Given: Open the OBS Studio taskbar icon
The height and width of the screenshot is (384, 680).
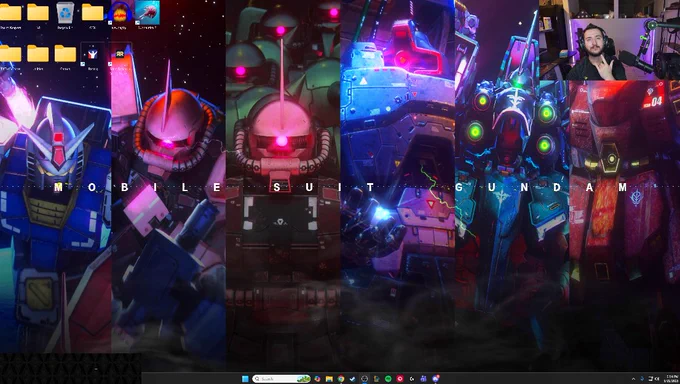Looking at the screenshot, I should click(x=364, y=379).
